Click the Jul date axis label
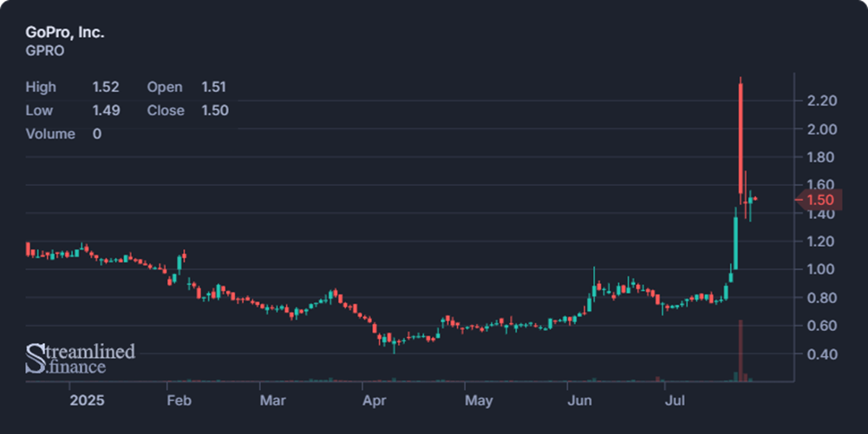The image size is (868, 434). (x=675, y=400)
